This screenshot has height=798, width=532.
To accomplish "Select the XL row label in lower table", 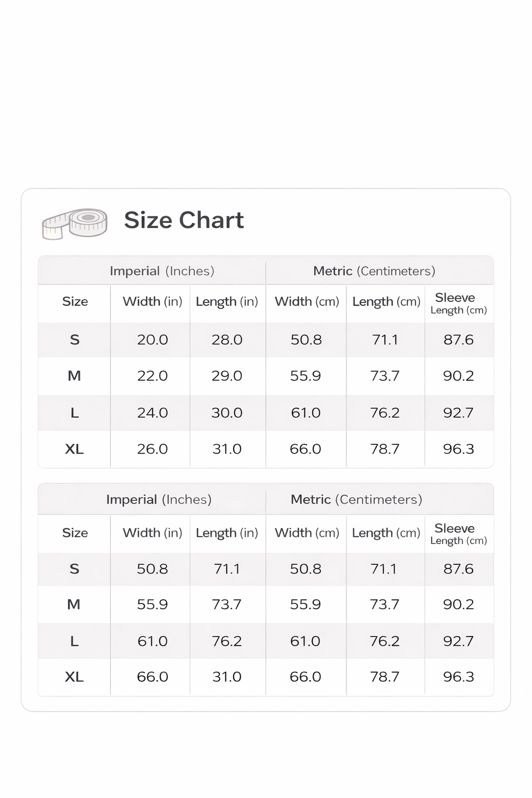I will click(x=74, y=677).
